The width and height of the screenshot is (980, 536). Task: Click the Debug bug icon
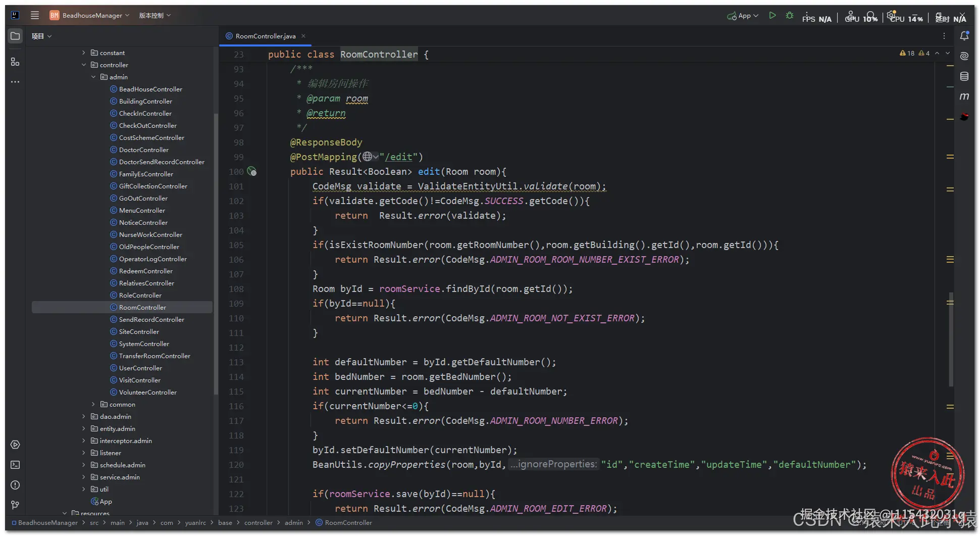pos(790,16)
